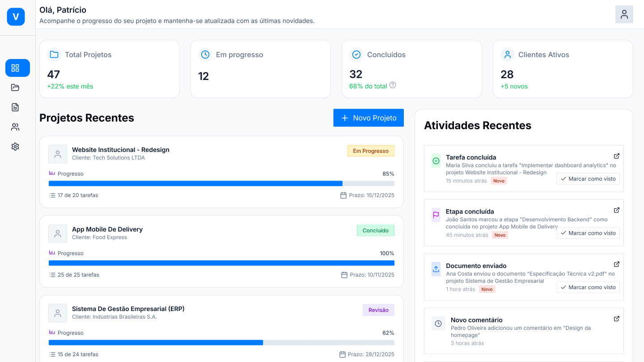Click the 85% progress bar of Website Institucional
Image resolution: width=644 pixels, height=362 pixels.
(x=221, y=183)
